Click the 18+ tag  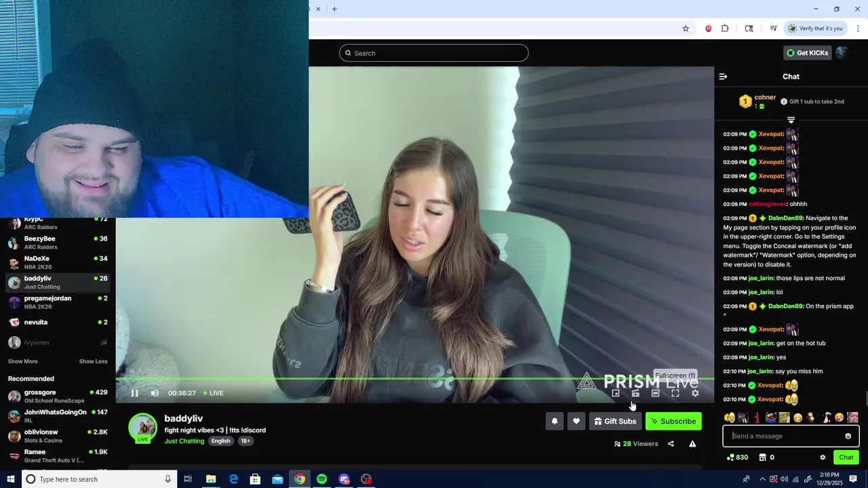pyautogui.click(x=245, y=441)
